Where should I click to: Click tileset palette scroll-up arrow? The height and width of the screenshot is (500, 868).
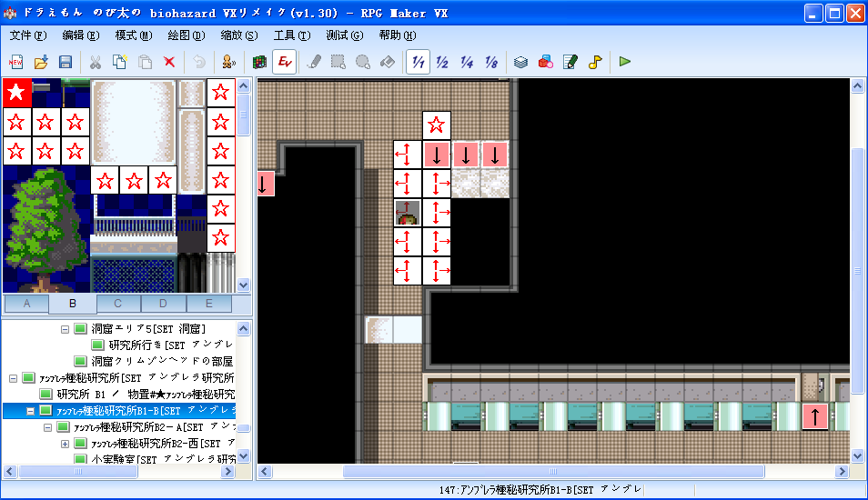coord(244,86)
